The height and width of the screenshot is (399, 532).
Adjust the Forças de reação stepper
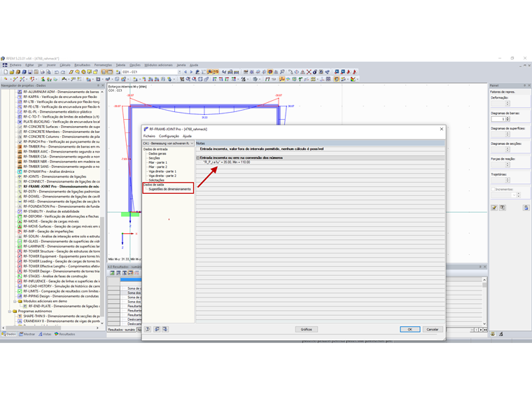point(507,164)
